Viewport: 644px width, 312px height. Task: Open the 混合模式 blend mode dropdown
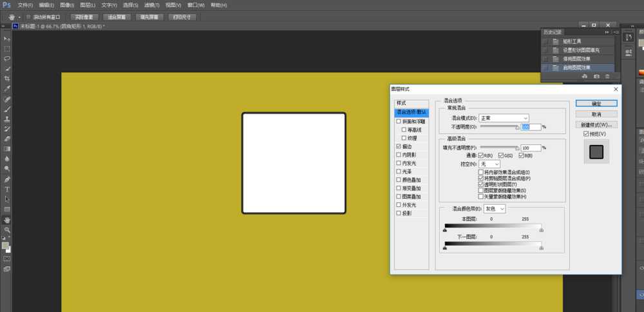pos(504,118)
